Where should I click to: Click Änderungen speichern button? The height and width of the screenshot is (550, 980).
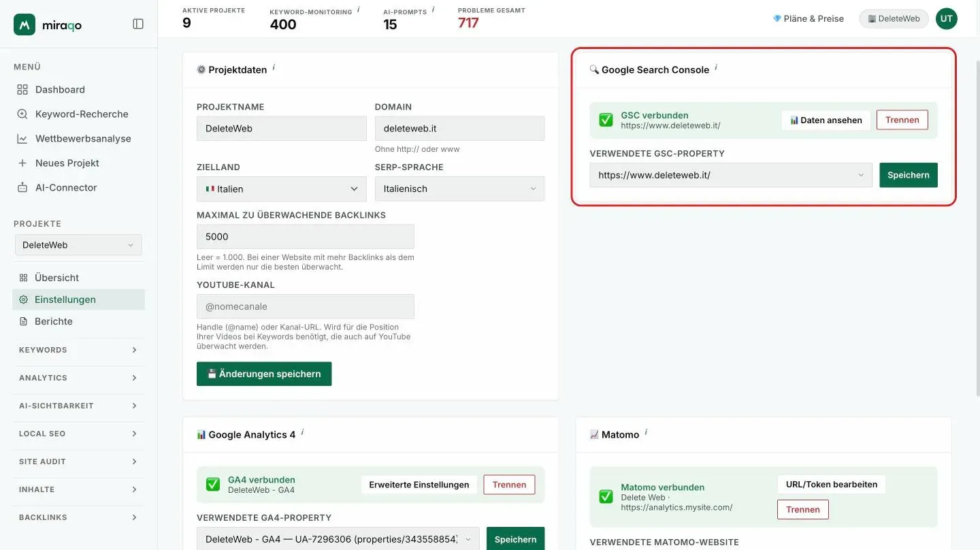tap(264, 374)
